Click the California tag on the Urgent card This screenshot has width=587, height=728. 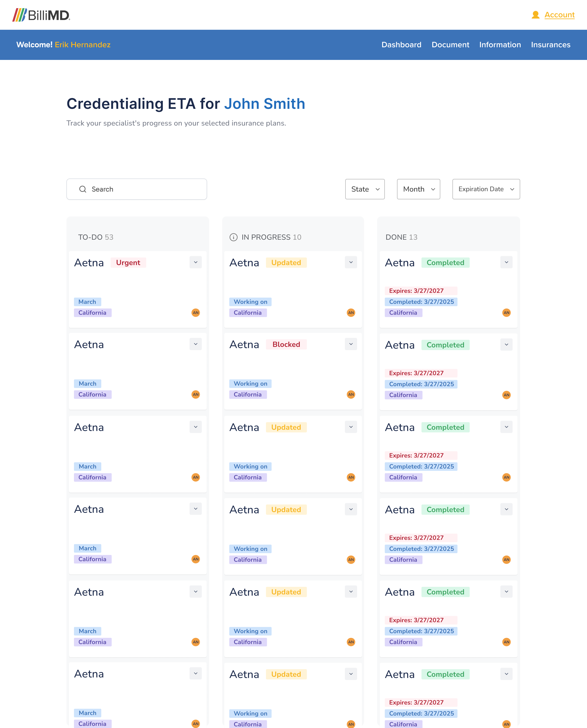point(92,312)
